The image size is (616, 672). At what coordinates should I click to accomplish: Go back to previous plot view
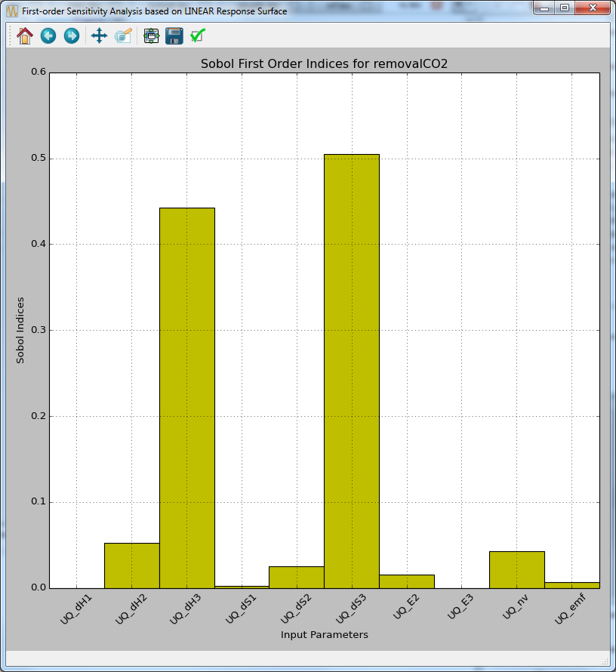48,35
